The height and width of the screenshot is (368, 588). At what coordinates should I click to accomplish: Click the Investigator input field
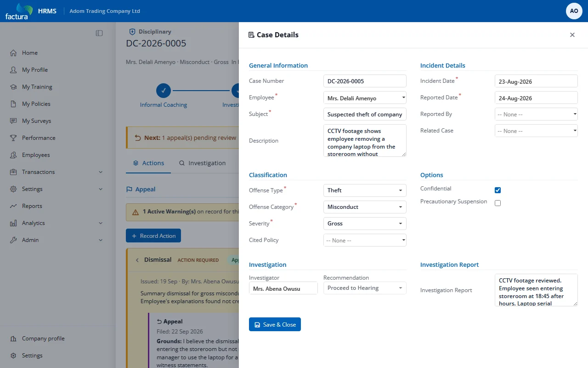coord(283,288)
